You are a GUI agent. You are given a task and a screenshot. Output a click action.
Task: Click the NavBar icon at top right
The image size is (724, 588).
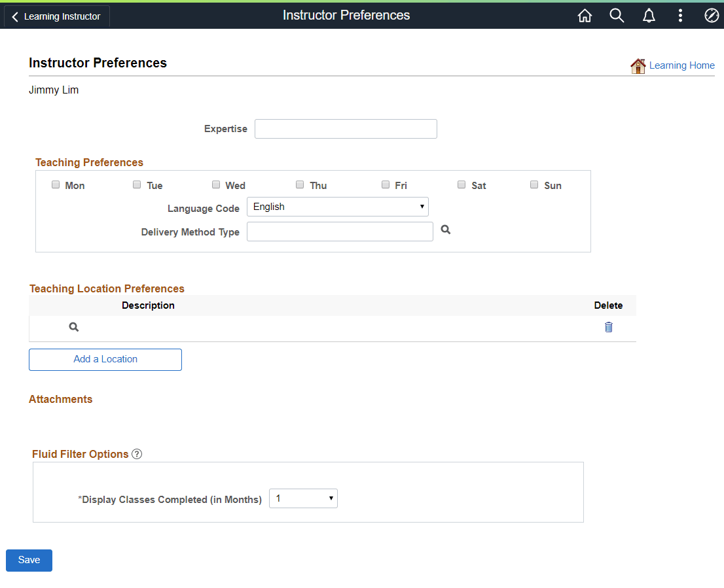[x=712, y=15]
